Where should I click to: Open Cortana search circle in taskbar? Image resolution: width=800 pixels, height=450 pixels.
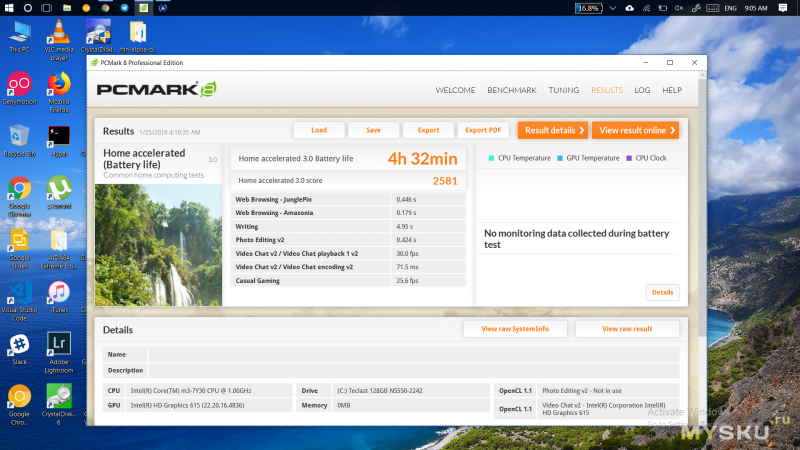coord(28,8)
